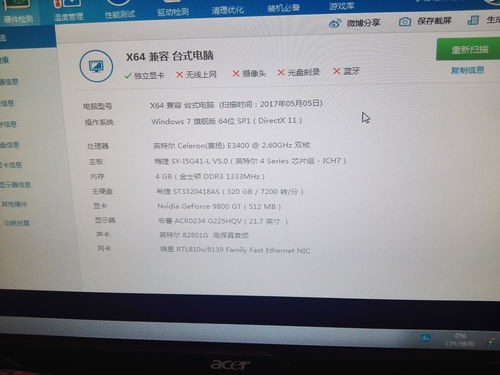Open the 温度管理 temperature management icon
The height and width of the screenshot is (375, 500).
pos(68,5)
